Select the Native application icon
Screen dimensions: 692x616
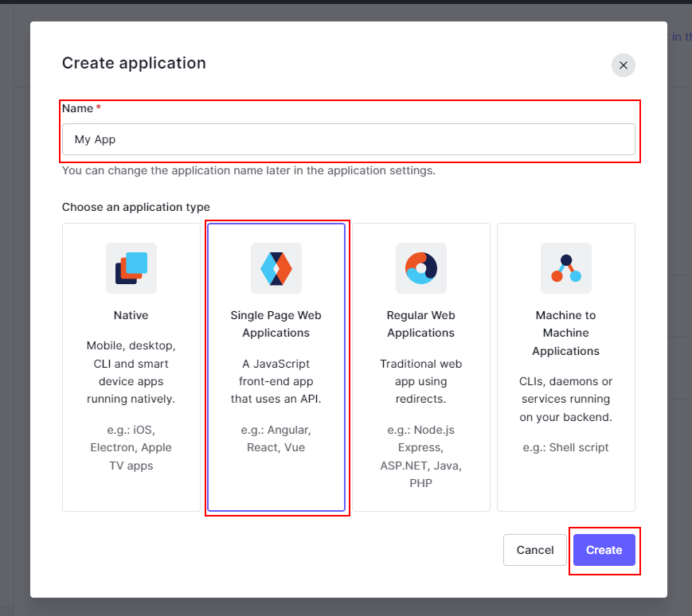point(131,268)
